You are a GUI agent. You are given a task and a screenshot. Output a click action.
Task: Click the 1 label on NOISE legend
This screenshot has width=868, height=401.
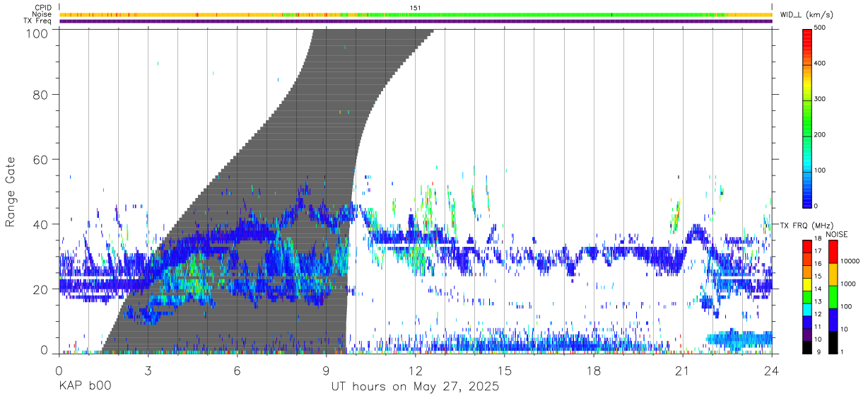(x=843, y=351)
